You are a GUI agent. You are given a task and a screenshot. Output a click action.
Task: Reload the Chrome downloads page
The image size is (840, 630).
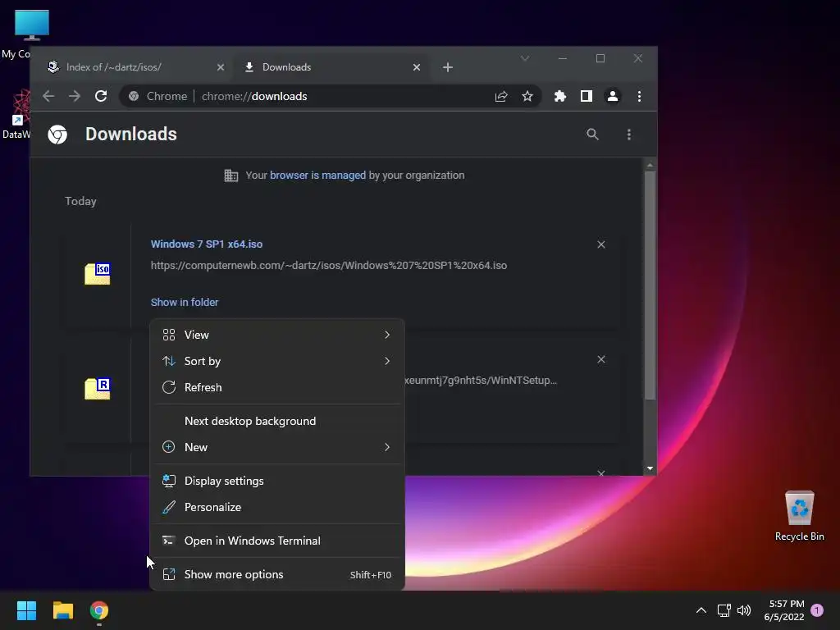pos(101,97)
